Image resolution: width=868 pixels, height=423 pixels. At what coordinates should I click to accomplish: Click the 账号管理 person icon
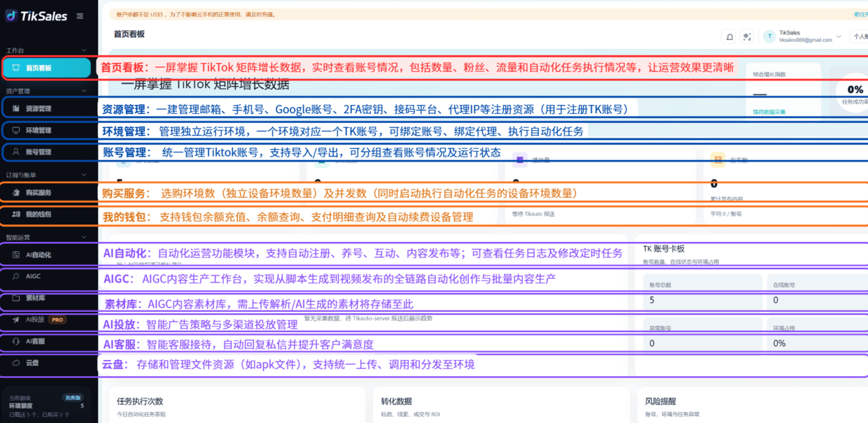15,152
